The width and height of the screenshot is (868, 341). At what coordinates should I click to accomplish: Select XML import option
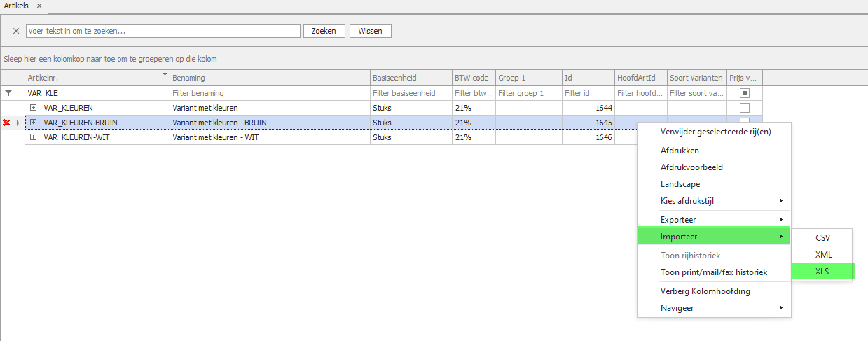tap(822, 255)
